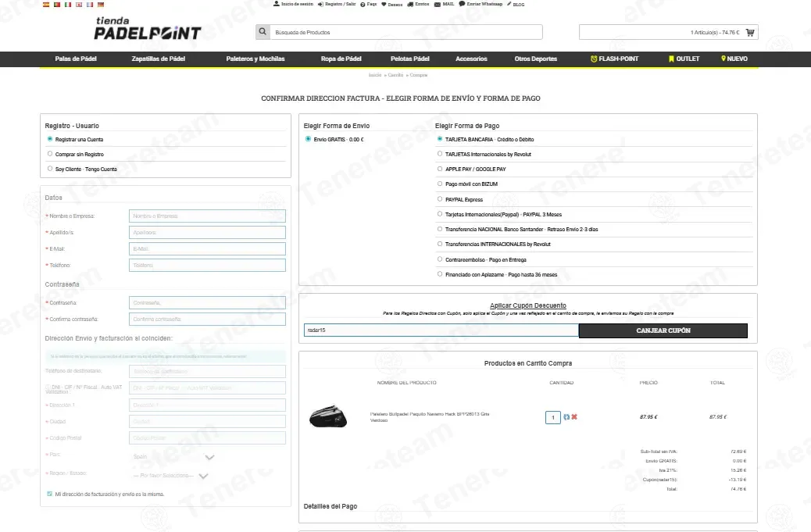Open Envíos shipping link

(419, 4)
